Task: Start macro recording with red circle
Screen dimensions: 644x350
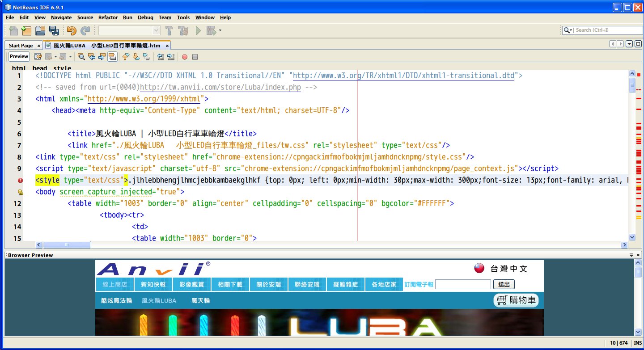Action: (x=184, y=57)
